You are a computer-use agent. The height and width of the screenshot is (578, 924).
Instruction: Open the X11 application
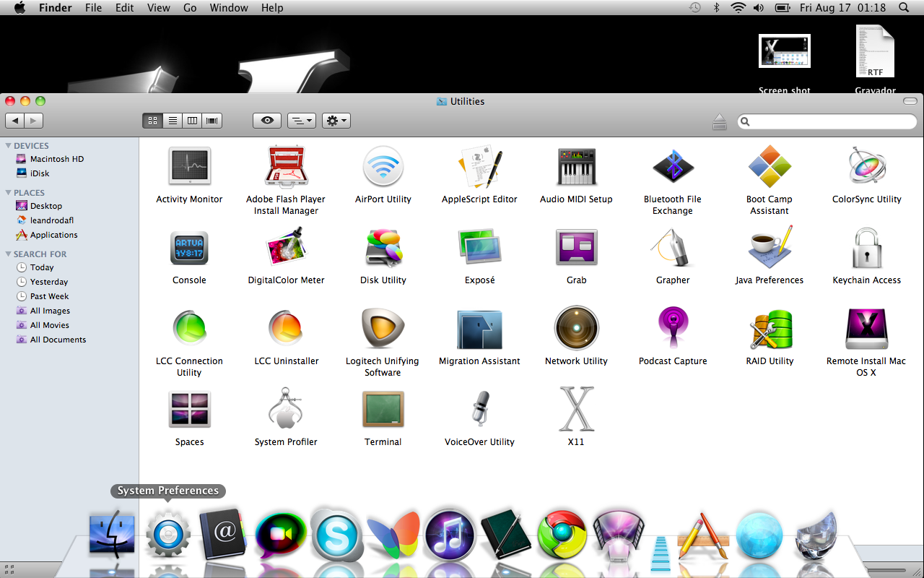[x=576, y=410]
